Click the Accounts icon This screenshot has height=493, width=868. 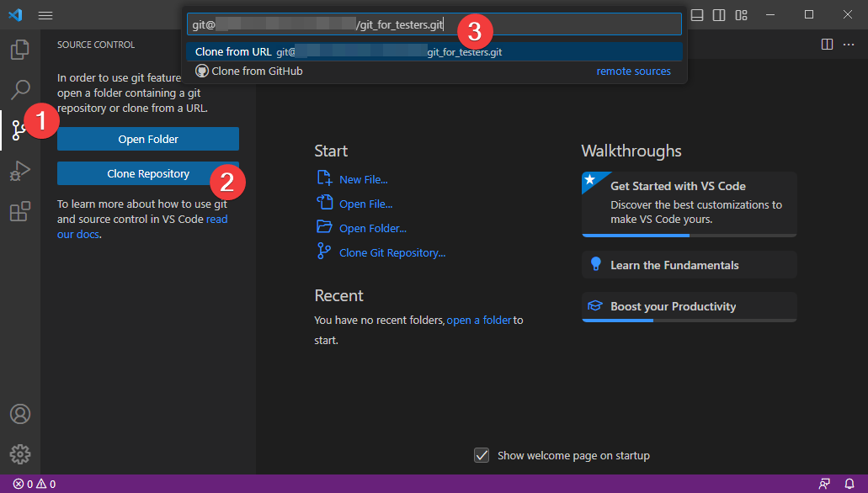pyautogui.click(x=20, y=414)
